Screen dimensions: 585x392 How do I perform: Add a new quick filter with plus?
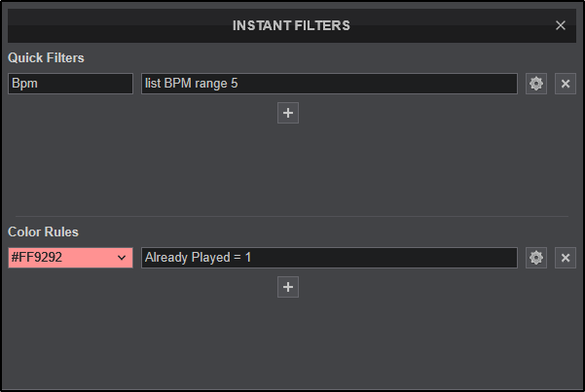[x=288, y=113]
